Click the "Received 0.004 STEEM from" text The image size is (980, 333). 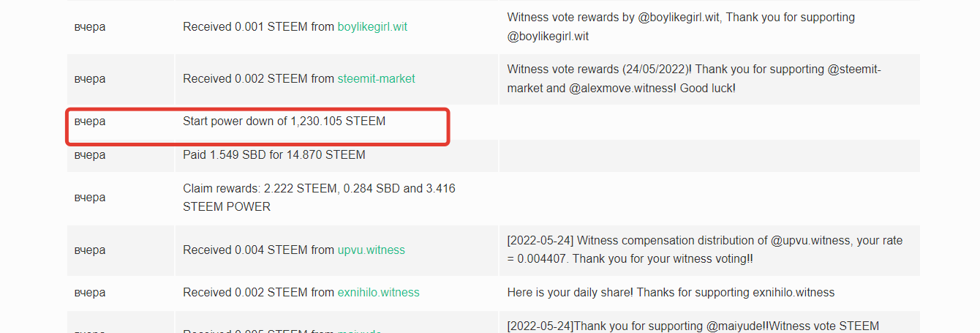click(x=258, y=250)
